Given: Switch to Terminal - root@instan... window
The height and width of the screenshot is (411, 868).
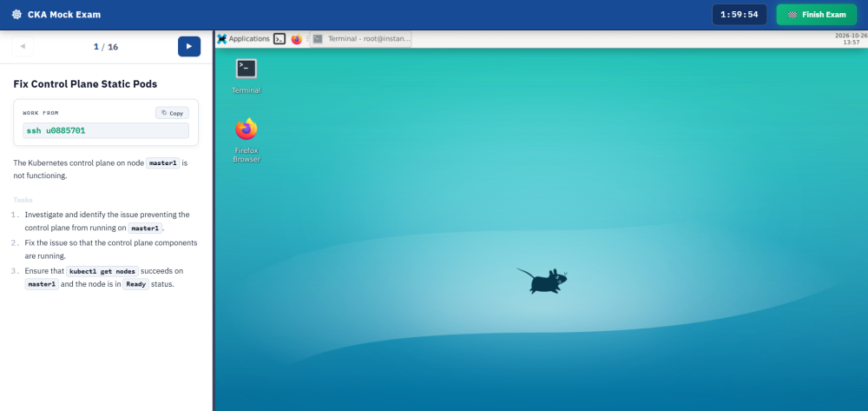Looking at the screenshot, I should pos(361,39).
